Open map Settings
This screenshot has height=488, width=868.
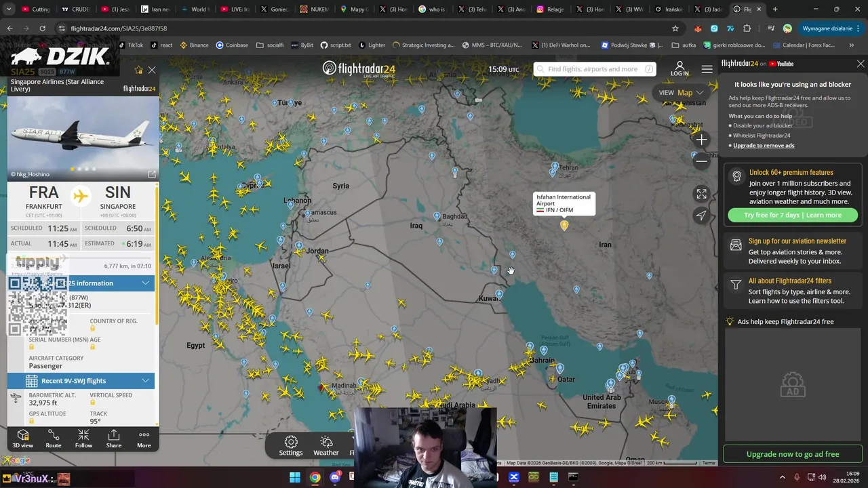click(291, 446)
